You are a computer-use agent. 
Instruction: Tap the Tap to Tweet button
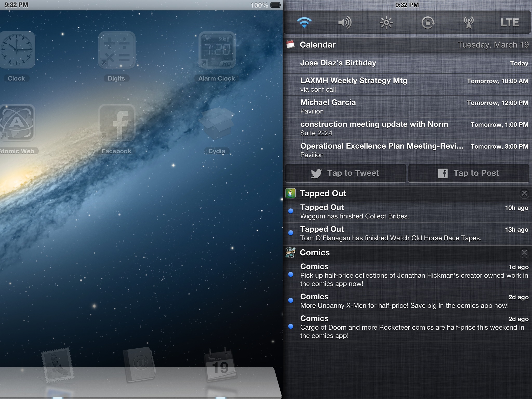pos(345,173)
